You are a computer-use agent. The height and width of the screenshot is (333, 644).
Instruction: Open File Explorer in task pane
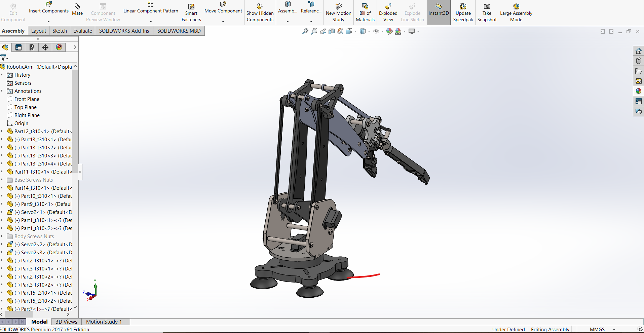point(639,71)
